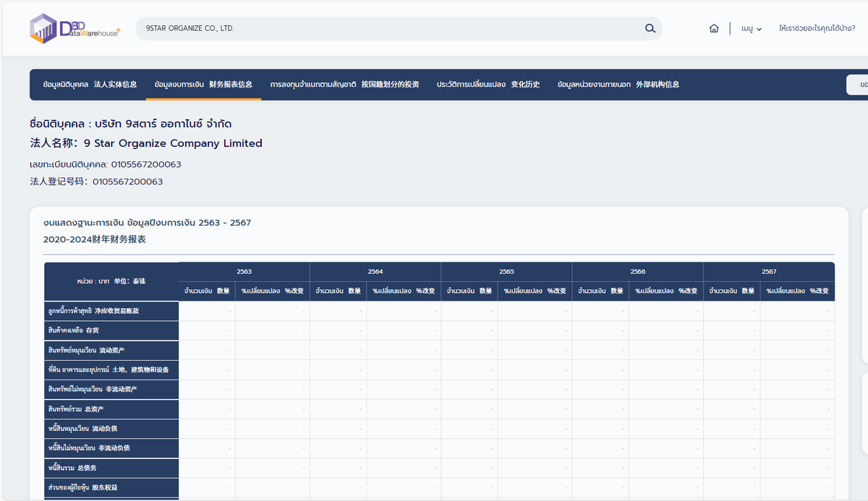Click the งบแสดงฐานะการเงิน 2563 - 2567 heading
This screenshot has height=501, width=868.
pos(148,223)
